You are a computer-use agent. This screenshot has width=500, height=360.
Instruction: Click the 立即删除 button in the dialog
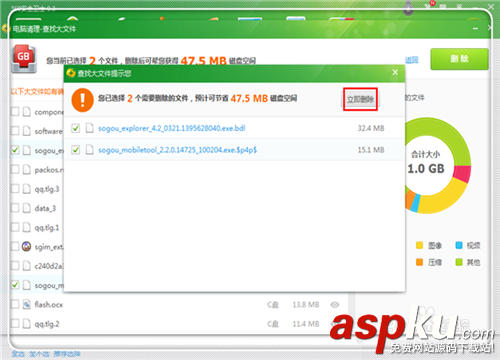pyautogui.click(x=360, y=99)
